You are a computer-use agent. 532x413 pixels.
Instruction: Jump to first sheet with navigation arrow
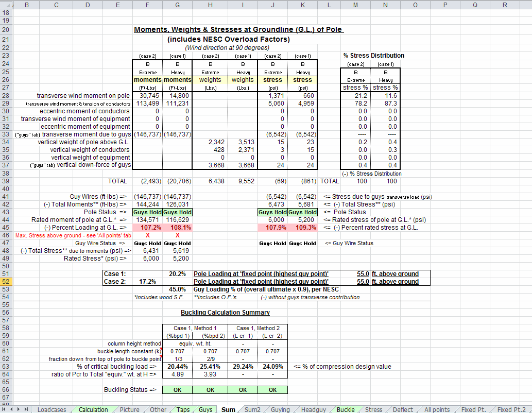(4, 409)
